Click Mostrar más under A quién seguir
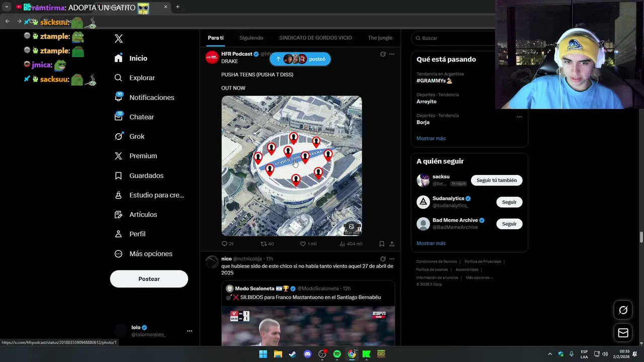644x362 pixels. click(431, 243)
